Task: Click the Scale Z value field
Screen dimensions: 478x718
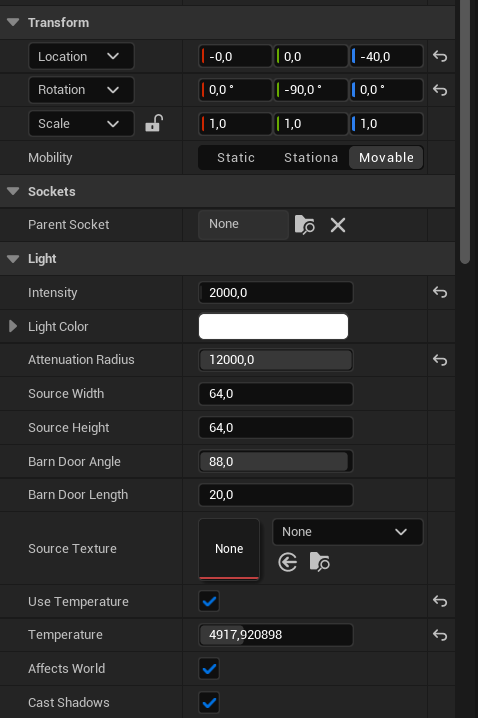Action: pos(386,124)
